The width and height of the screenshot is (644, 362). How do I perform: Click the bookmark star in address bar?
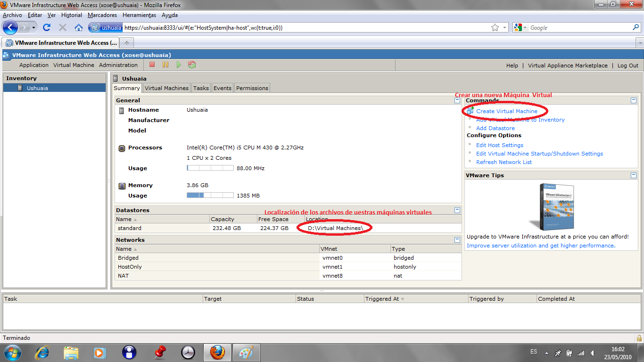(x=495, y=28)
